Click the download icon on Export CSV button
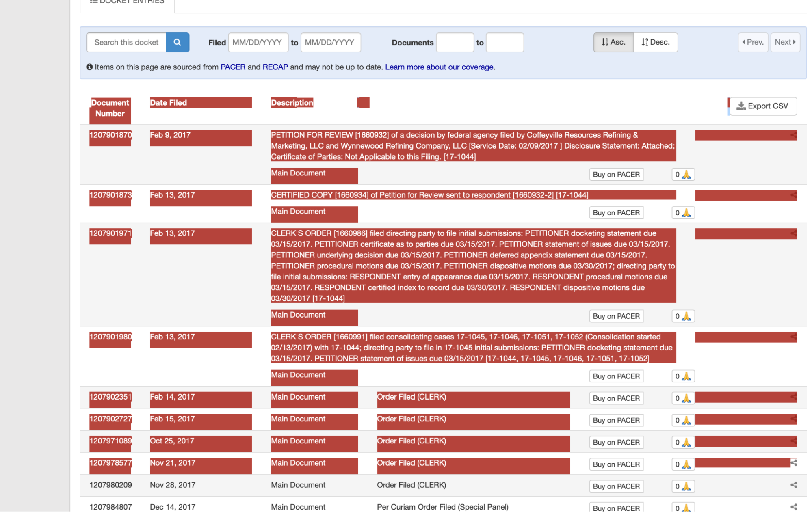812x512 pixels. click(741, 106)
